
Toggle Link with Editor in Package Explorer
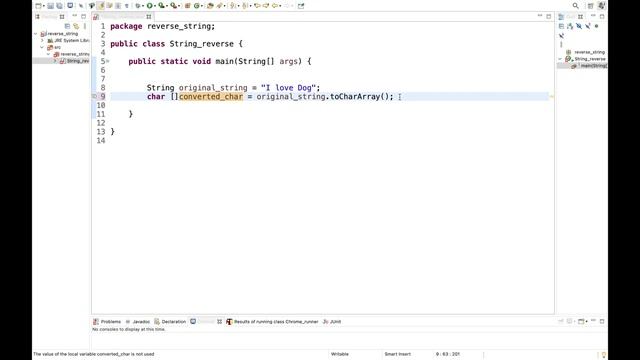tap(76, 26)
